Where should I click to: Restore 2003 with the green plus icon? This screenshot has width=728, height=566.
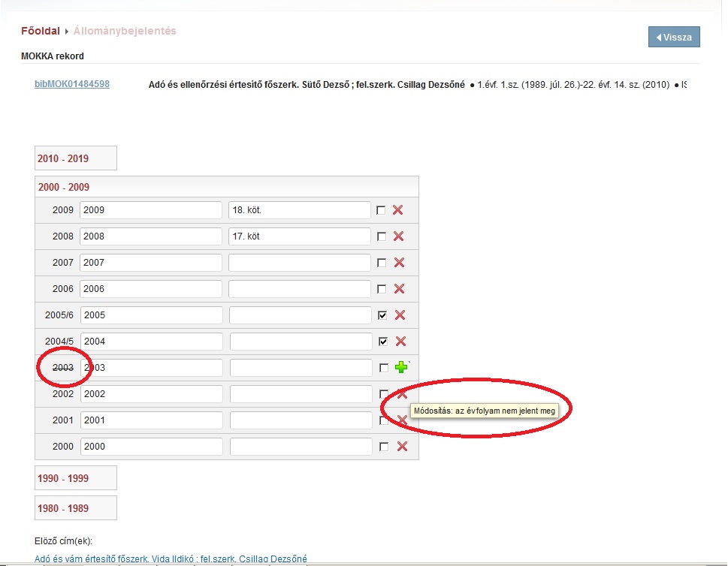[x=401, y=368]
